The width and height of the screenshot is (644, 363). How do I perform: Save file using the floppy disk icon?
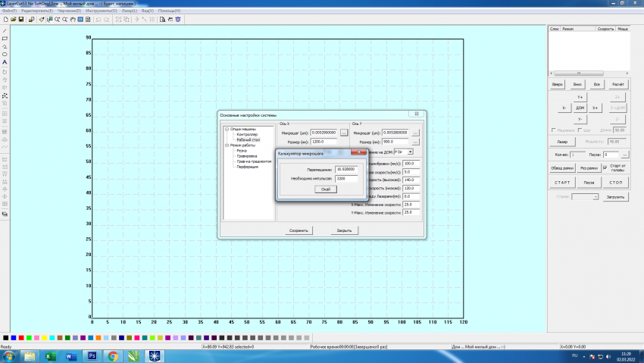tap(21, 19)
